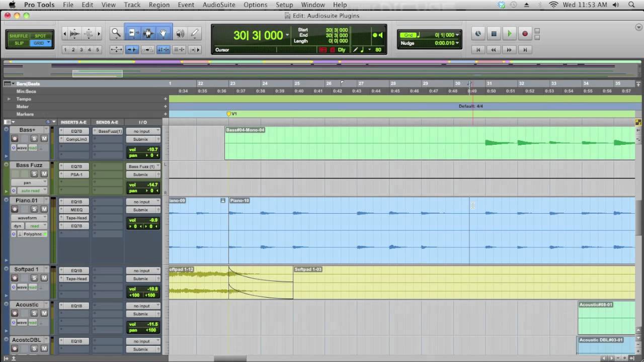Open the Track menu
The height and width of the screenshot is (362, 644).
tap(132, 5)
